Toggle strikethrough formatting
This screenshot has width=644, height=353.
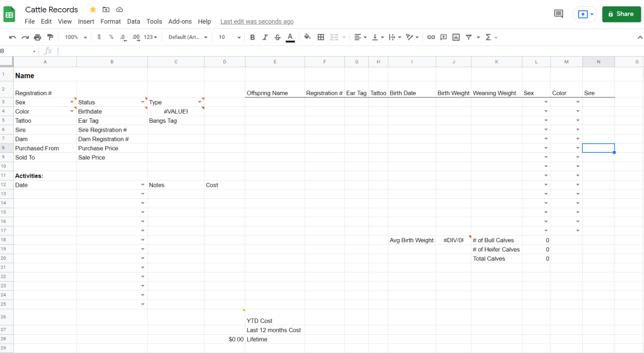coord(278,37)
